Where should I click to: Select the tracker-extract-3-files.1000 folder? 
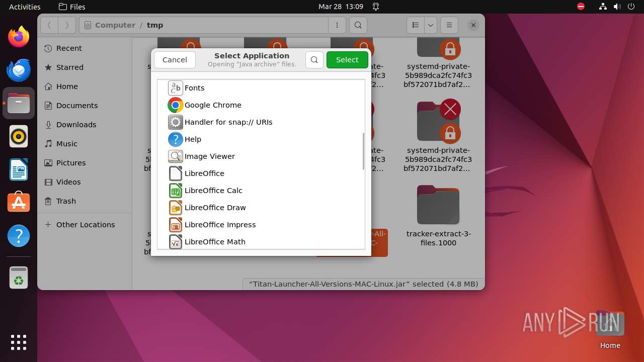438,216
